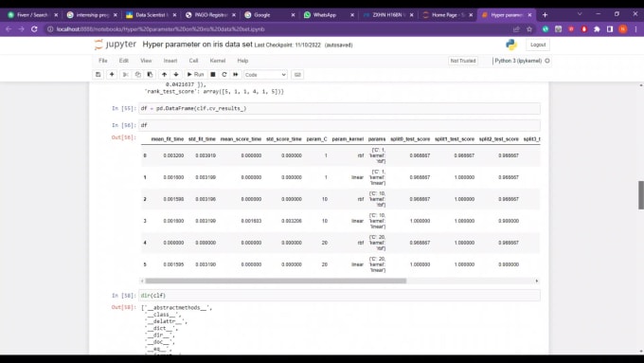Paste cells below using clipboard icon
This screenshot has width=644, height=363.
tap(150, 75)
